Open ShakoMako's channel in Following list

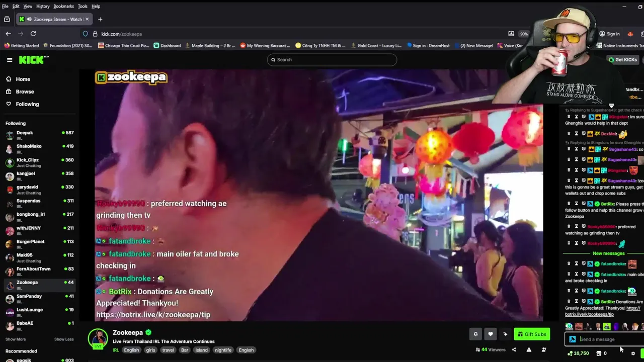39,148
